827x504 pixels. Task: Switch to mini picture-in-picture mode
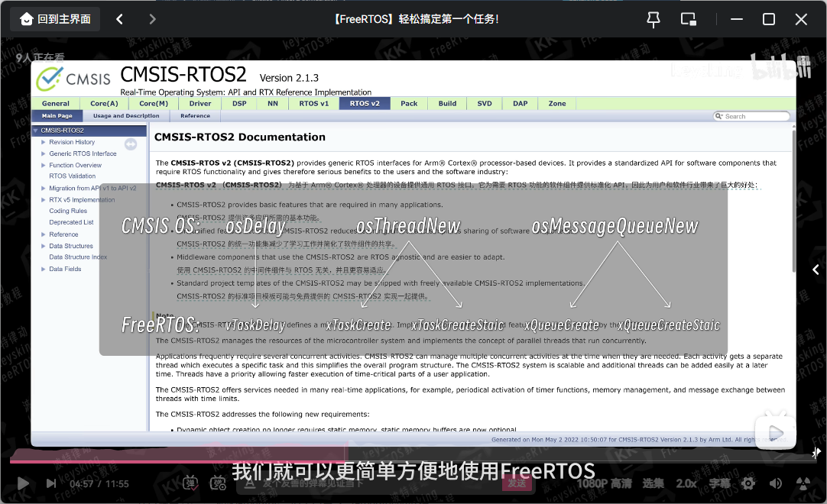689,20
